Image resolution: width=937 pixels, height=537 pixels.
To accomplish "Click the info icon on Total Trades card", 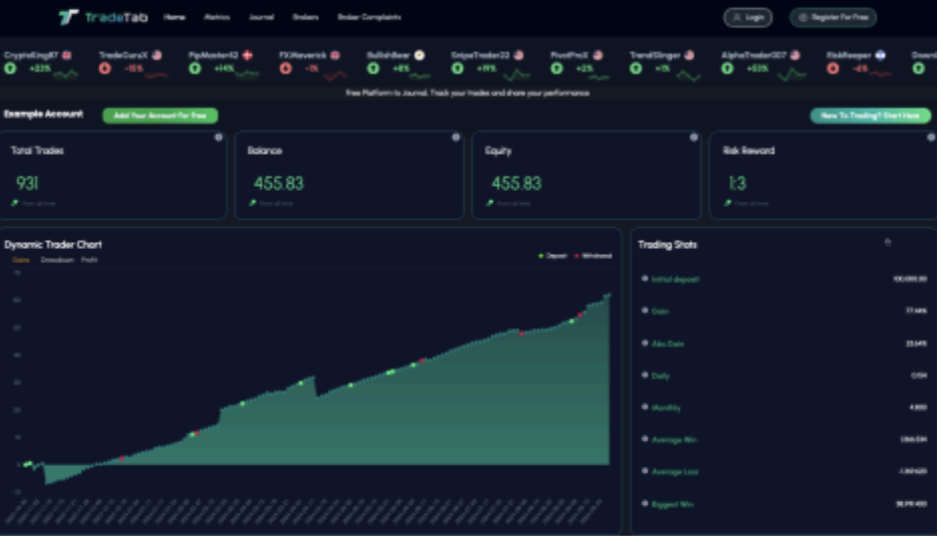I will coord(218,138).
